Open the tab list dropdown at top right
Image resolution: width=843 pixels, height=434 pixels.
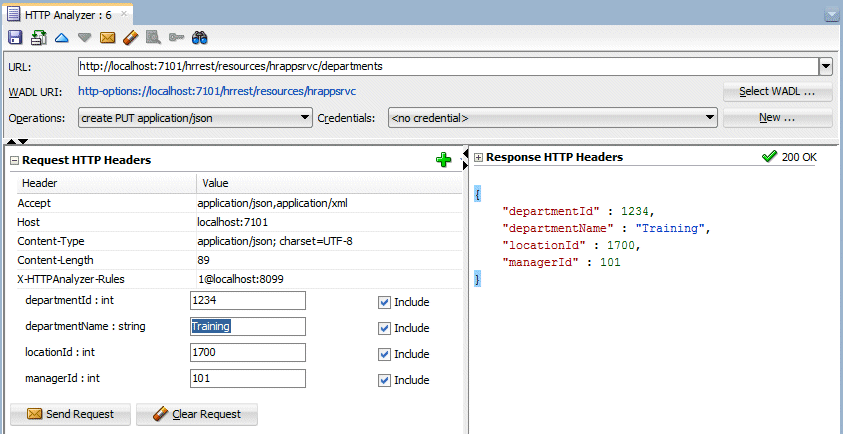point(831,17)
